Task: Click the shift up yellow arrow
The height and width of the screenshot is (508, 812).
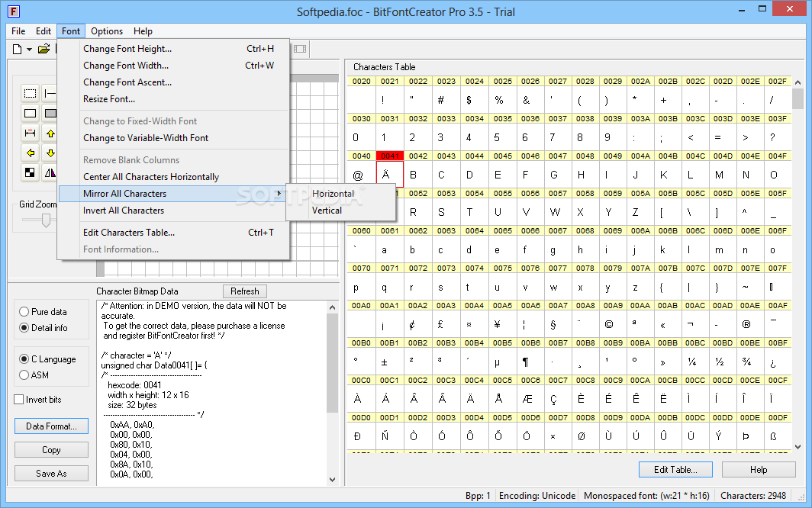Action: click(50, 133)
